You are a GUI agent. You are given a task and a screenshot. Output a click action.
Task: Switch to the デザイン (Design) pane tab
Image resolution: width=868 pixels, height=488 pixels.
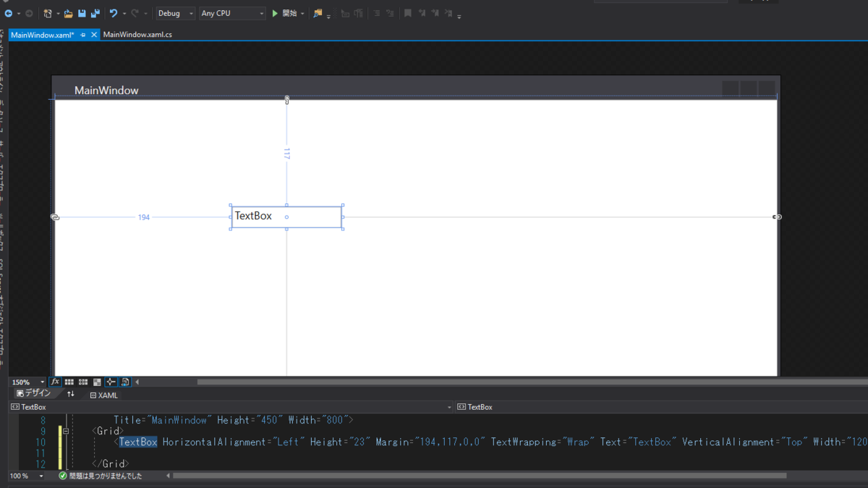[x=34, y=394]
